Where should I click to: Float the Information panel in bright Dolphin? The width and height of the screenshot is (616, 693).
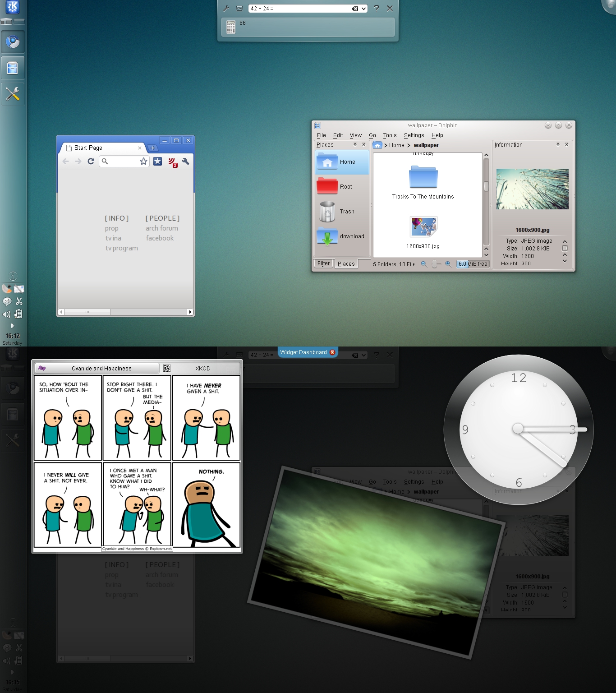[558, 145]
